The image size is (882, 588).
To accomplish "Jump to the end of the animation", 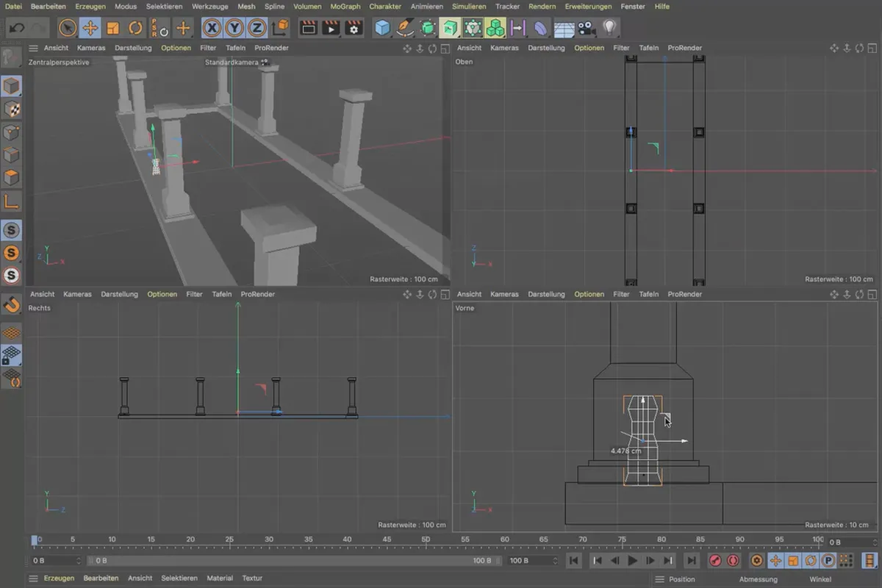I will point(692,561).
